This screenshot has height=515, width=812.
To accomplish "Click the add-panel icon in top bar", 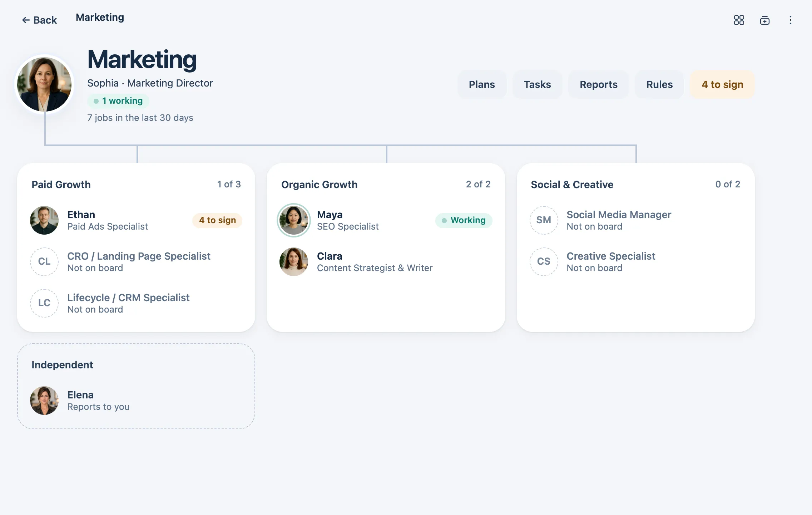I will point(765,20).
